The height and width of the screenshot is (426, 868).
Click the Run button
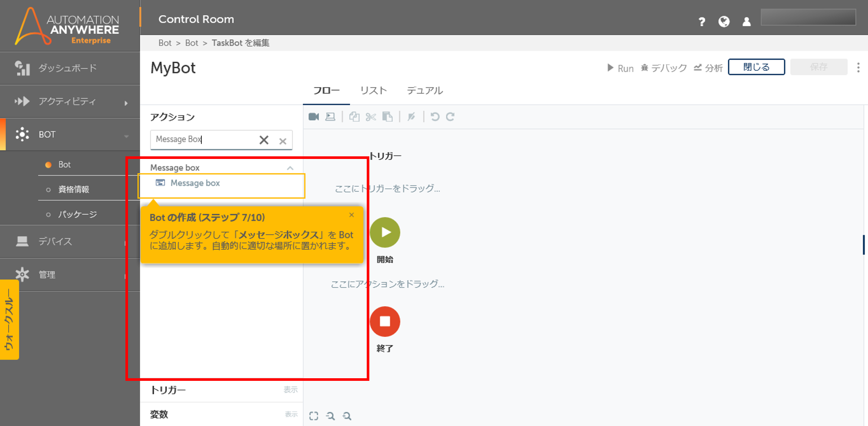620,68
